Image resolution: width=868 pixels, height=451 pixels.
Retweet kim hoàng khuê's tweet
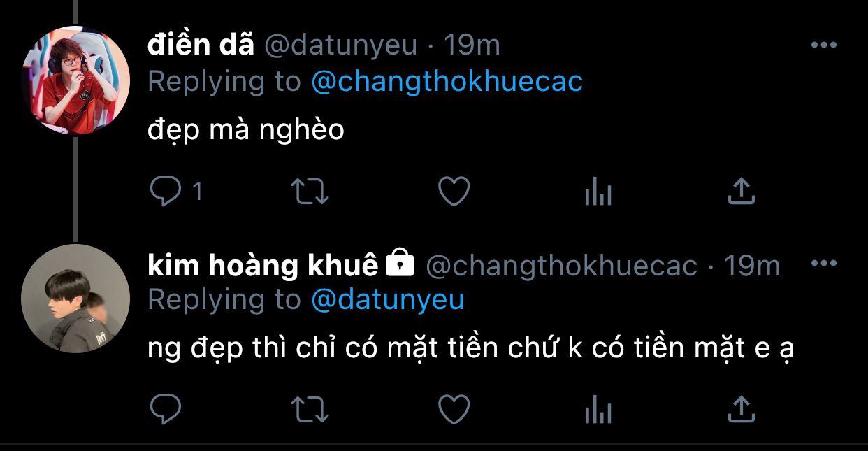tap(310, 409)
